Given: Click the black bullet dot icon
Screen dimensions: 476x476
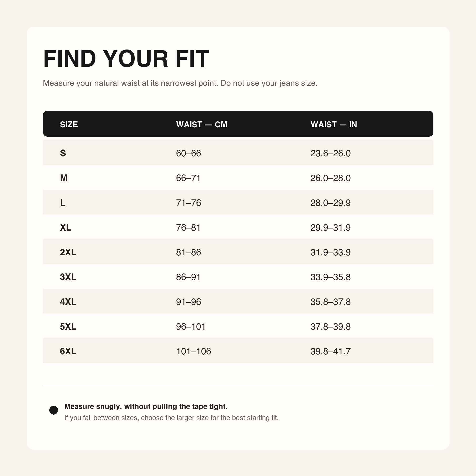Looking at the screenshot, I should [54, 410].
